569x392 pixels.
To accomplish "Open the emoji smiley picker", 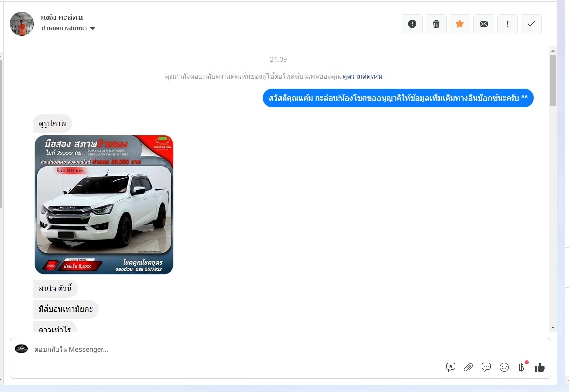I will [504, 367].
